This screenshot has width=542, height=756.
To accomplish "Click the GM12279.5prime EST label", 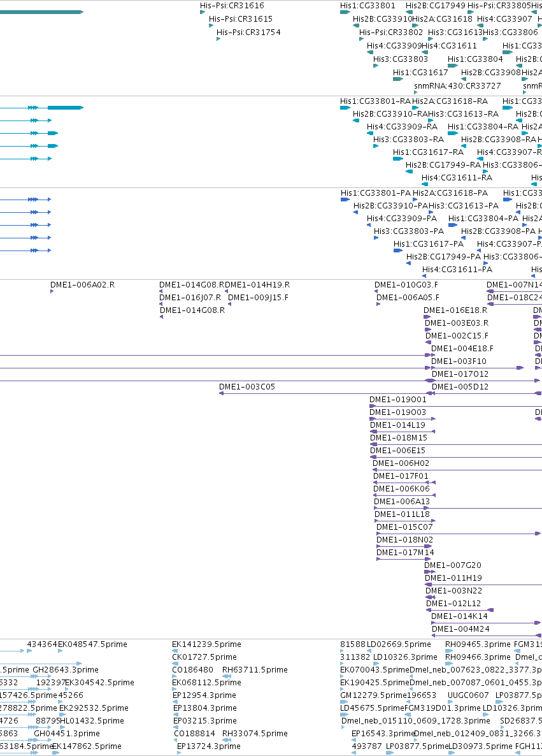I will tap(373, 695).
